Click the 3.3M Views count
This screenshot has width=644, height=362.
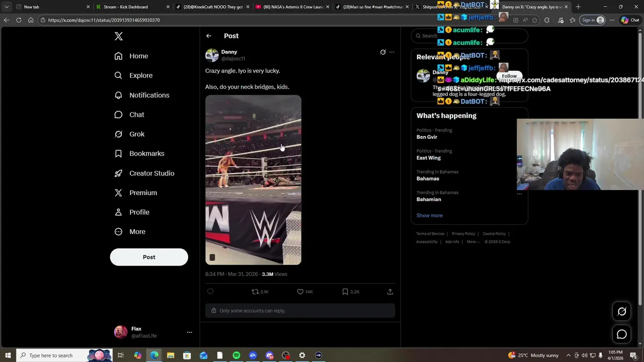274,274
